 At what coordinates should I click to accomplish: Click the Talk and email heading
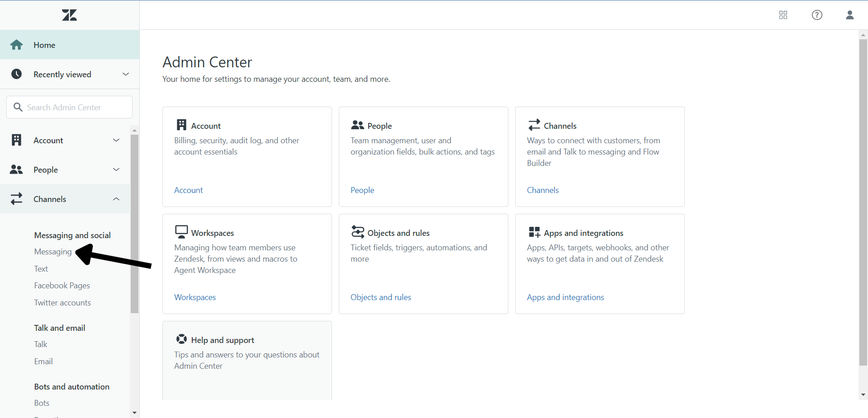click(60, 328)
